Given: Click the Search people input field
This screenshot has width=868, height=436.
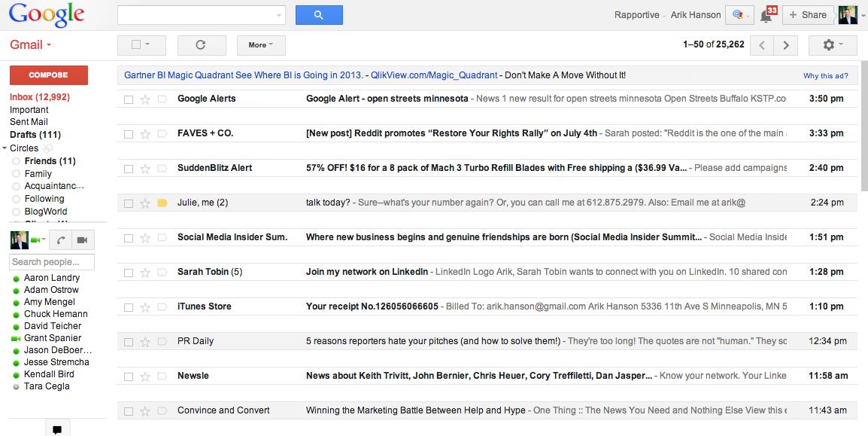Looking at the screenshot, I should tap(51, 262).
